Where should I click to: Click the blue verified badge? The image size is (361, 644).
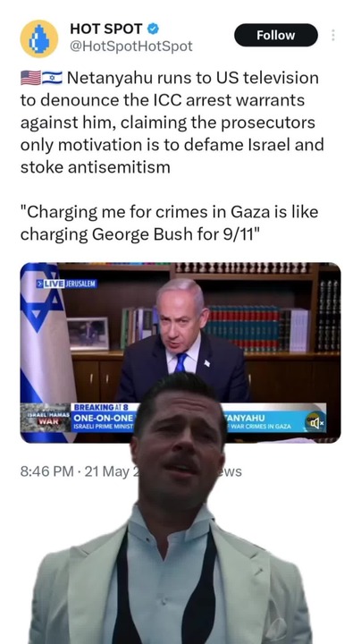pos(153,29)
